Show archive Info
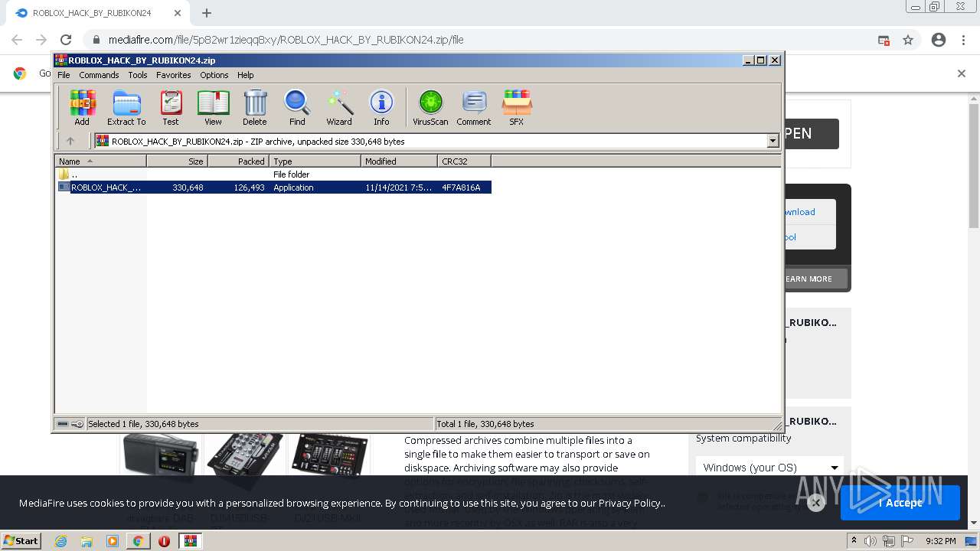Screen dimensions: 980x551 [x=381, y=107]
